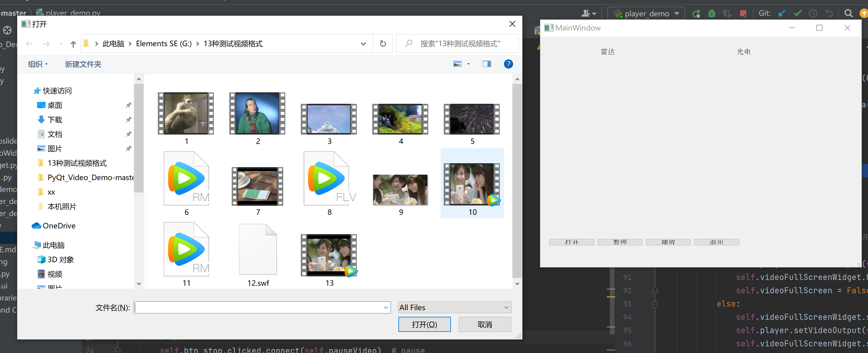Refresh the folder view in the open dialog
Screen dimensions: 868x353
point(383,43)
